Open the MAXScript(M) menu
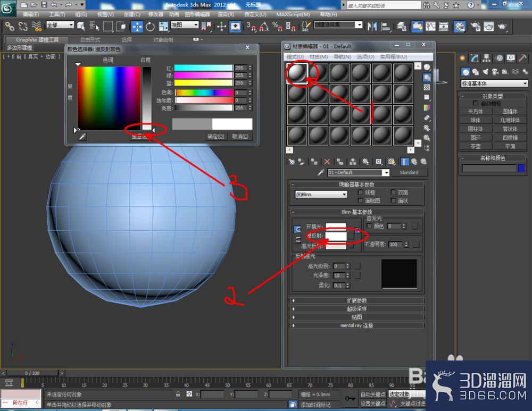Image resolution: width=532 pixels, height=411 pixels. pos(293,14)
